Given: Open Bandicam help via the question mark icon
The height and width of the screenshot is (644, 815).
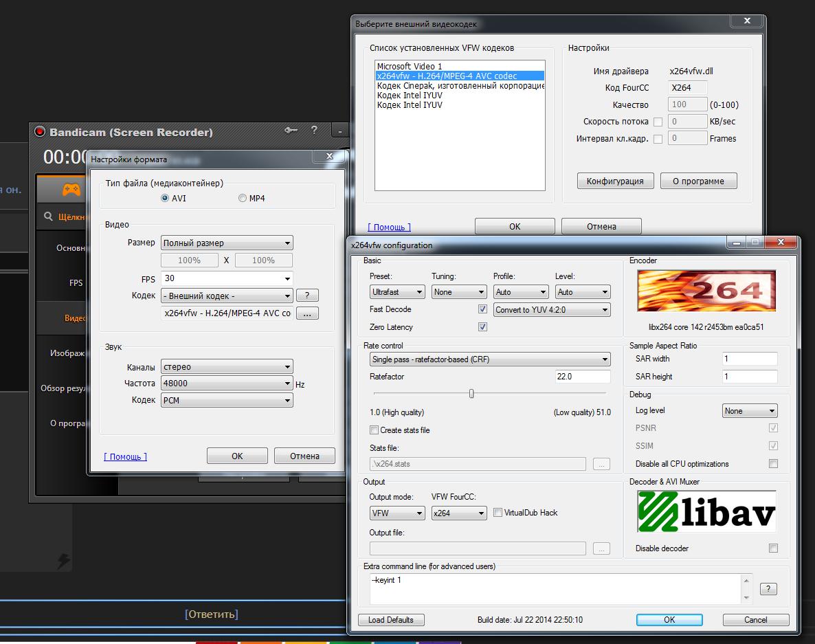Looking at the screenshot, I should coord(314,130).
